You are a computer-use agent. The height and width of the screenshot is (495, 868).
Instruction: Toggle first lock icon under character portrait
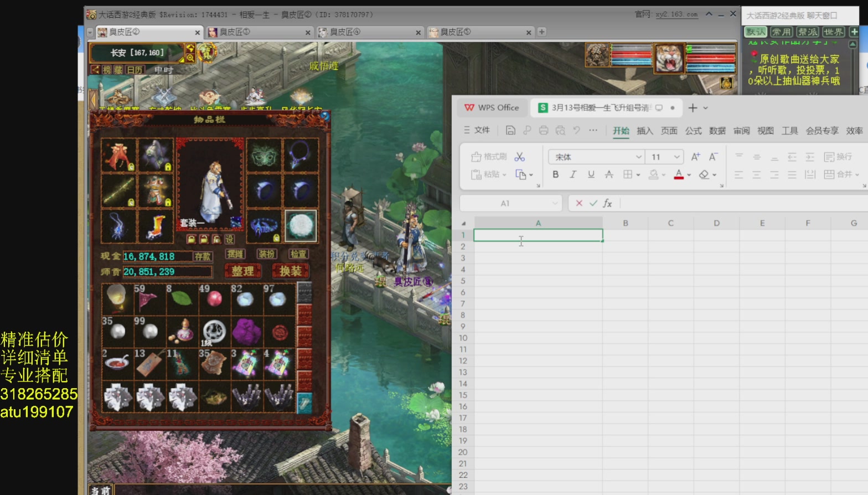[191, 239]
